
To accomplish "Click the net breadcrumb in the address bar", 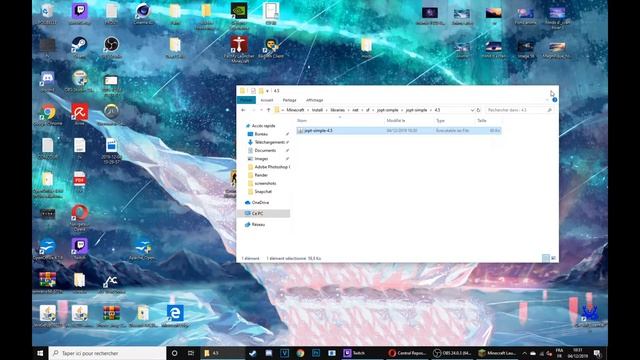I will click(355, 110).
